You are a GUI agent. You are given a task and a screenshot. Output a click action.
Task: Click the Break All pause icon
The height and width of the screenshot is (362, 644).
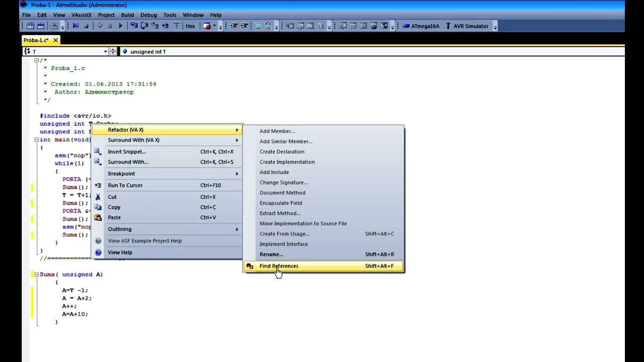click(110, 26)
